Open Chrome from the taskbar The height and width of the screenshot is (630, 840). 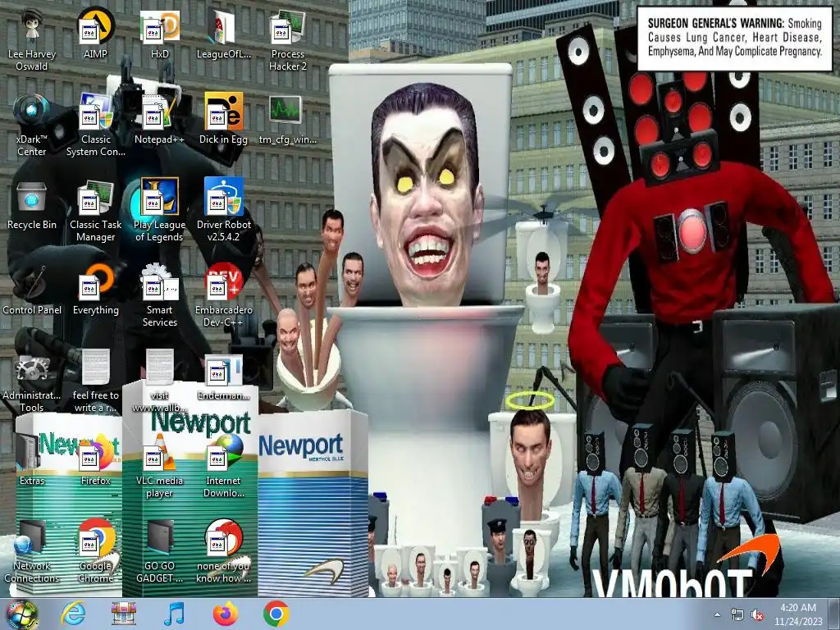pyautogui.click(x=276, y=614)
